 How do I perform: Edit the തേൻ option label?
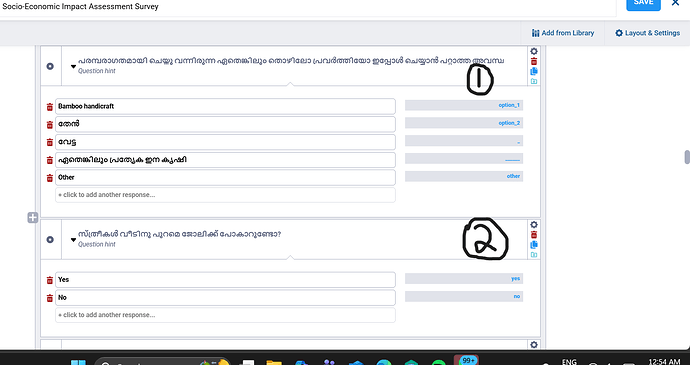[x=225, y=124]
